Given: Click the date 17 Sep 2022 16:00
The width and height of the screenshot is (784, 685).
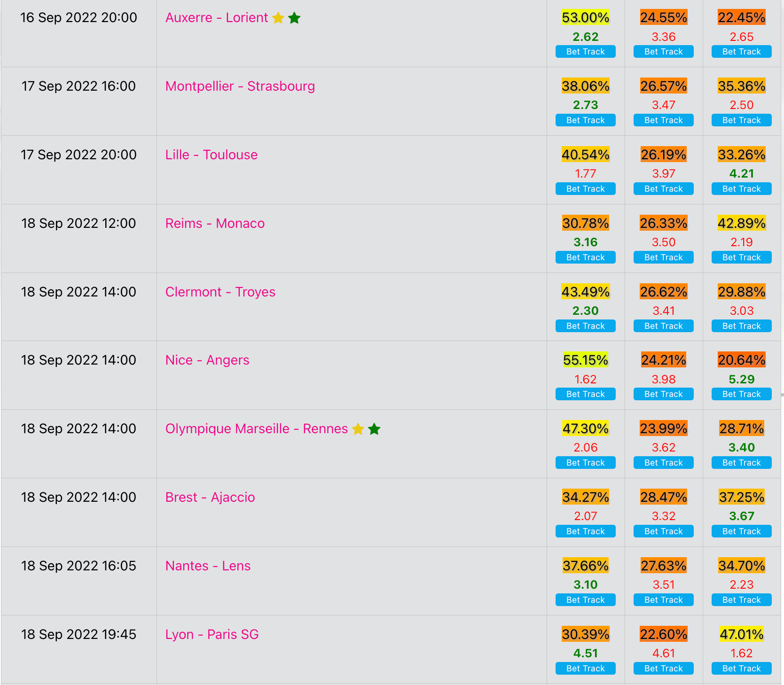Looking at the screenshot, I should (x=79, y=86).
